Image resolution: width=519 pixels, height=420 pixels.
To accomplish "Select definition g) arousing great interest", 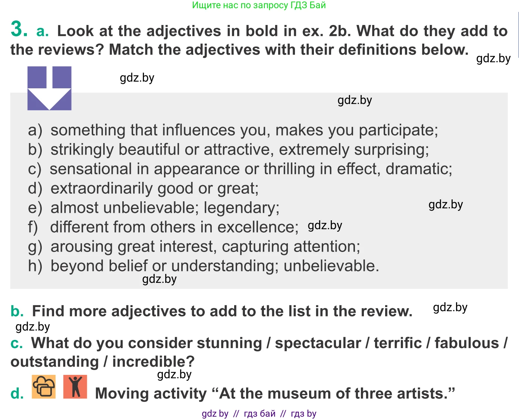I will coord(194,246).
